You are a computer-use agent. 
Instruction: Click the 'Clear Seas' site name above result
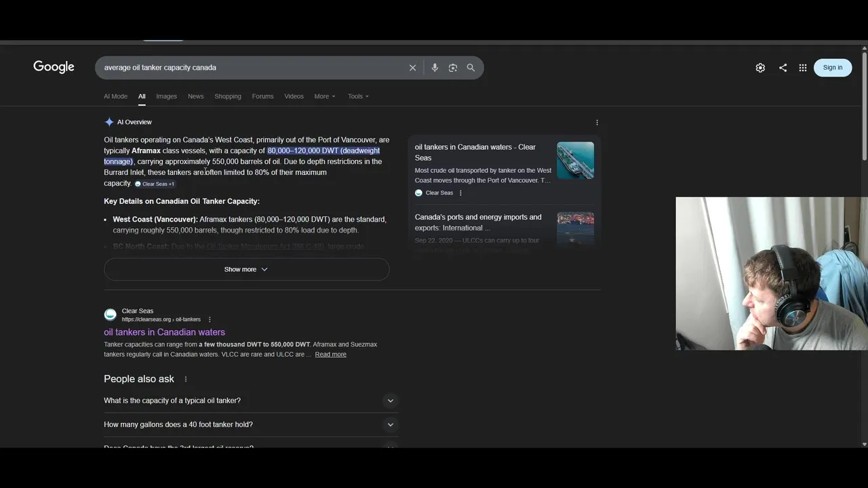[x=138, y=311]
